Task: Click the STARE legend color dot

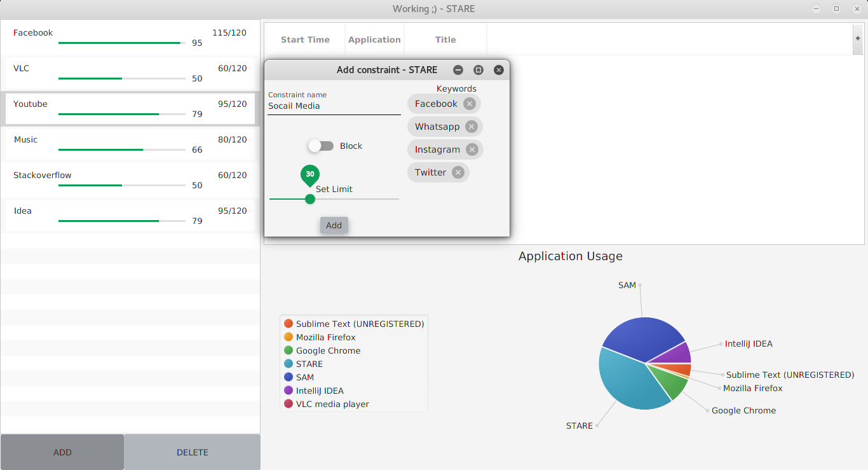Action: pyautogui.click(x=288, y=364)
